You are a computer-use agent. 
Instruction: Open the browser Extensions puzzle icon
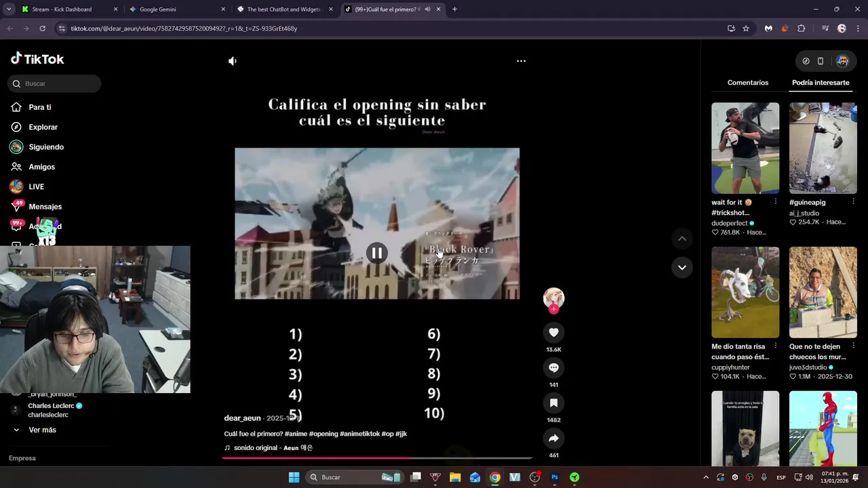point(802,28)
